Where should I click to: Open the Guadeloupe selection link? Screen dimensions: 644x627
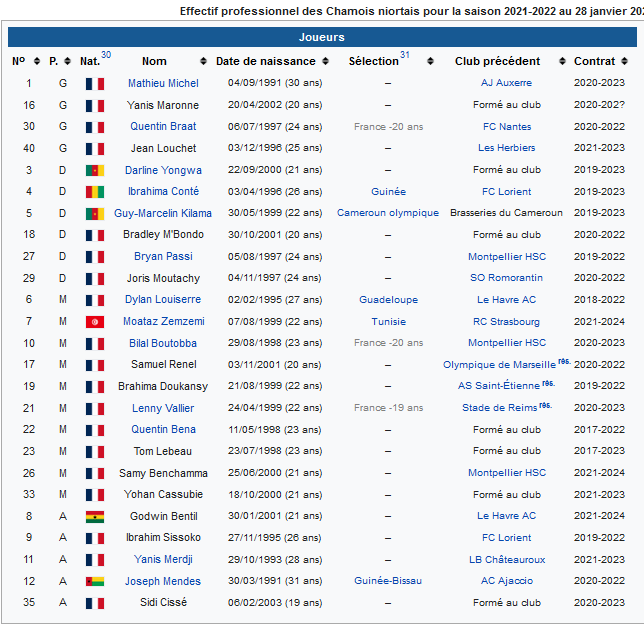pos(388,300)
